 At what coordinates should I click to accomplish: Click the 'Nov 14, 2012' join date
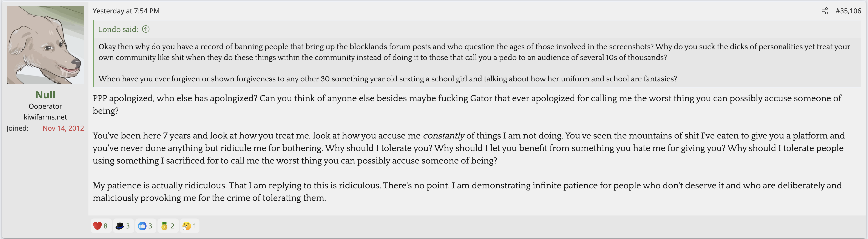(63, 128)
